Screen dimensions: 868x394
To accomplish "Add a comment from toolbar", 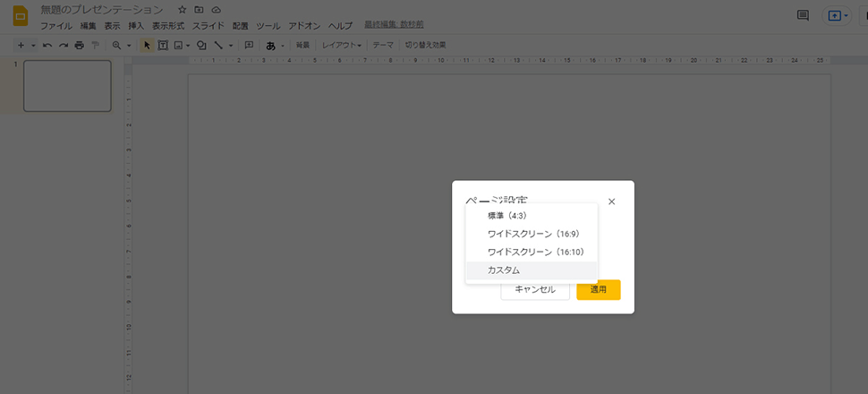I will (249, 46).
